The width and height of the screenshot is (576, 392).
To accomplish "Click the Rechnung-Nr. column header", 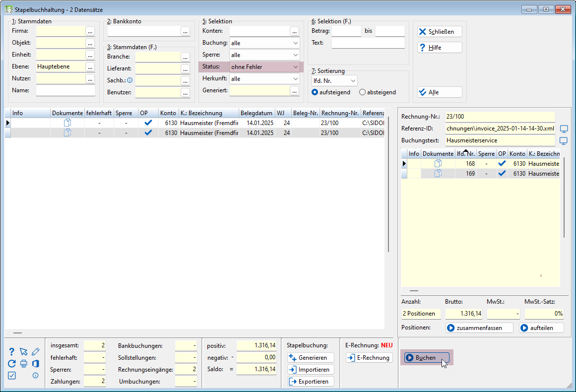I will (340, 113).
